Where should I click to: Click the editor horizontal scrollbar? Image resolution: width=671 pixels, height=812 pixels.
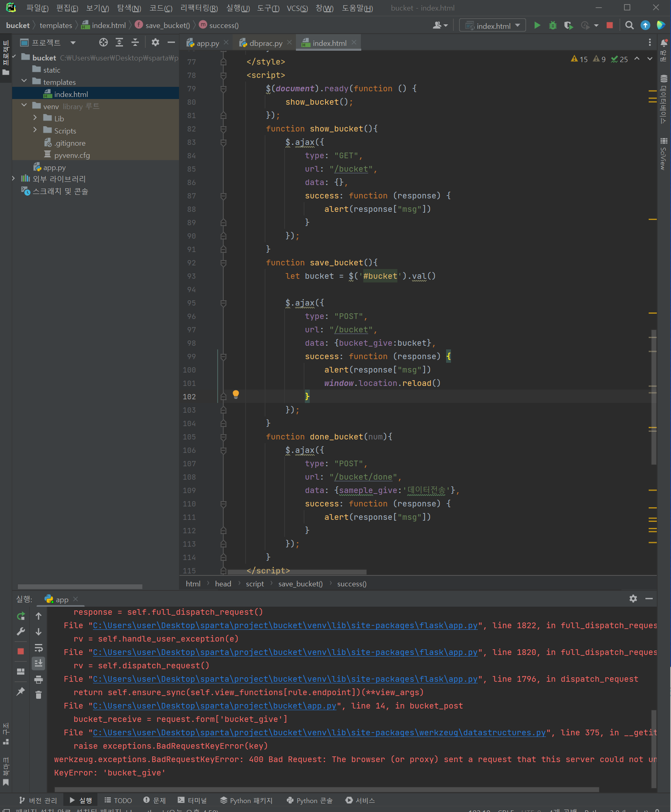pos(297,572)
